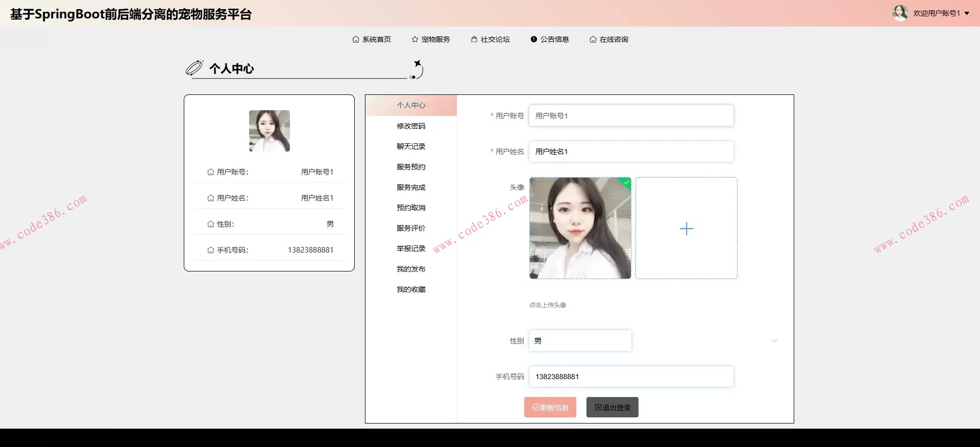
Task: Open the 我的发布 sidebar tab
Action: [x=411, y=269]
